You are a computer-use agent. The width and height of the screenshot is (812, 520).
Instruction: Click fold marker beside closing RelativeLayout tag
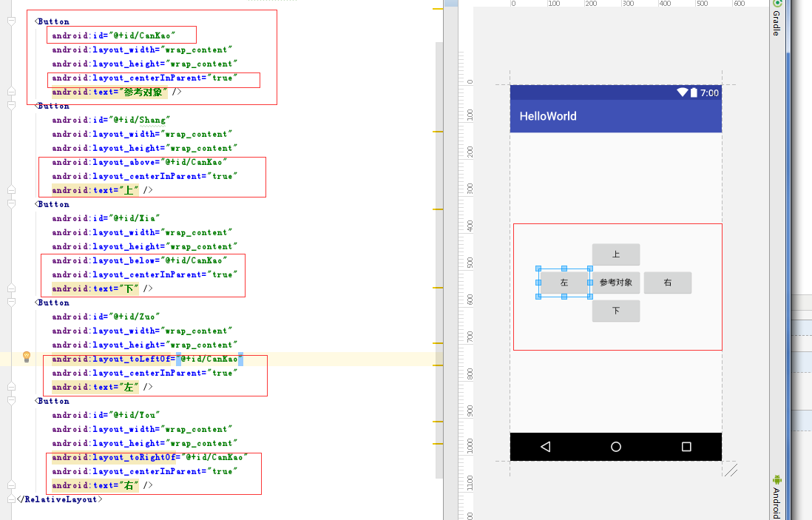pyautogui.click(x=11, y=499)
